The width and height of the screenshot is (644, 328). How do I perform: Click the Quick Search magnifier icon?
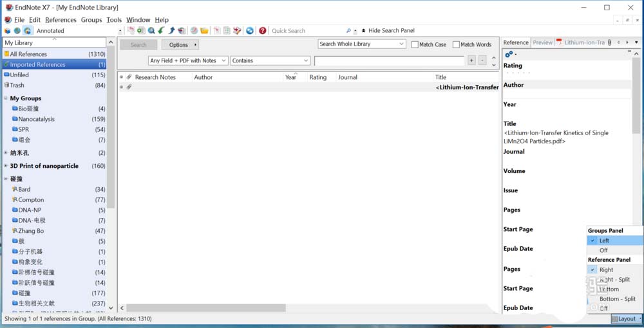pos(348,31)
